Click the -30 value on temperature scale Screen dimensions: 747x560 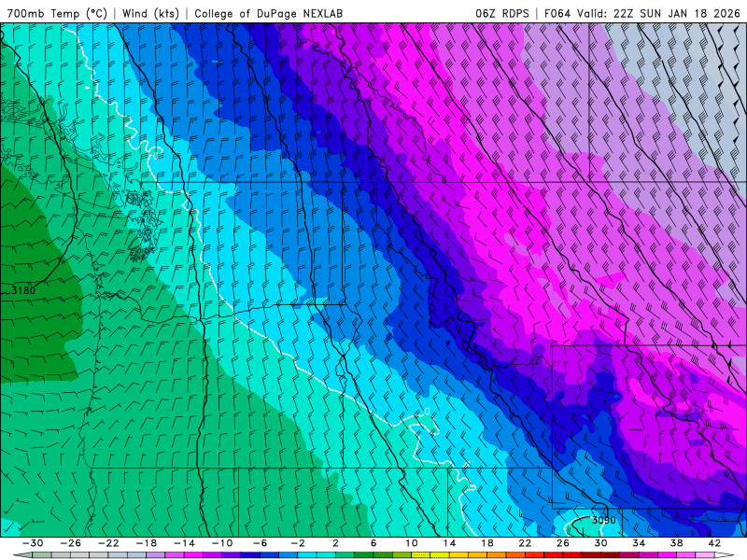pyautogui.click(x=33, y=543)
